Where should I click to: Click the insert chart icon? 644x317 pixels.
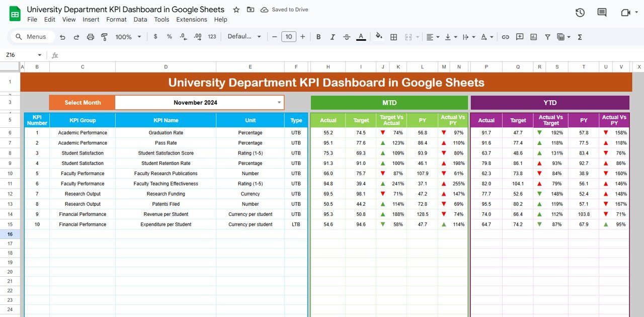coord(533,37)
